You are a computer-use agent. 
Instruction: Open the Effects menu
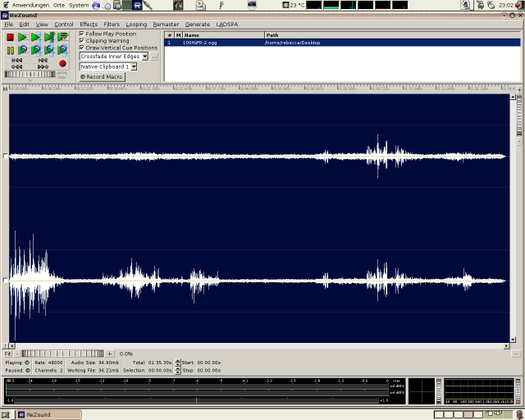pyautogui.click(x=89, y=24)
